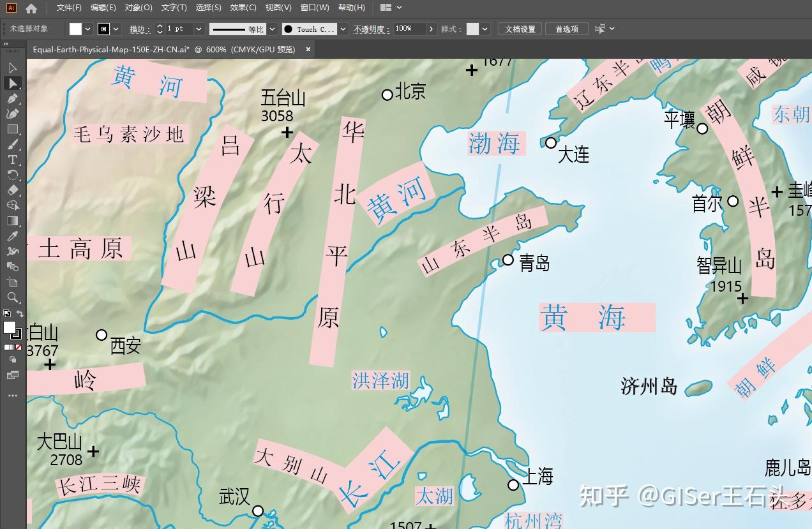Screen dimensions: 812x529
Task: Open the Edit Toolbar ellipsis at toolbar bottom
Action: point(13,396)
